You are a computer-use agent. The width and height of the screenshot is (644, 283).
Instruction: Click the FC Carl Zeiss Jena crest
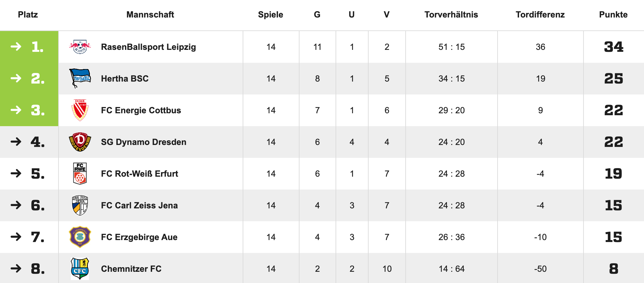tap(80, 205)
